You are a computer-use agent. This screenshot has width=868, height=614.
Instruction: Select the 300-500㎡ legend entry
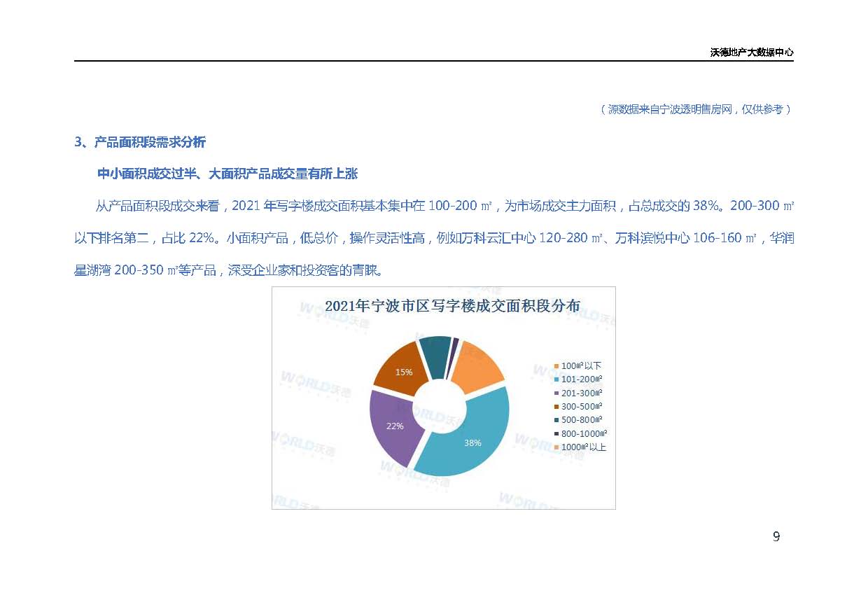click(x=582, y=407)
